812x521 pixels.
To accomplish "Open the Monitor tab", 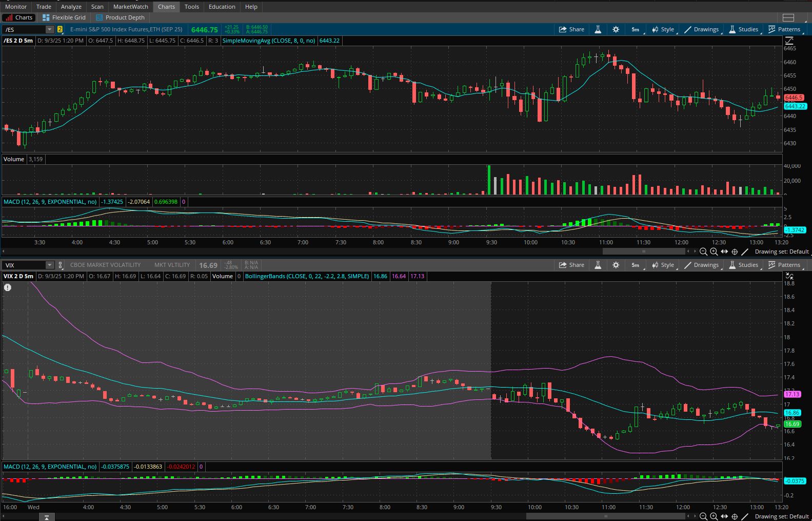I will click(16, 7).
